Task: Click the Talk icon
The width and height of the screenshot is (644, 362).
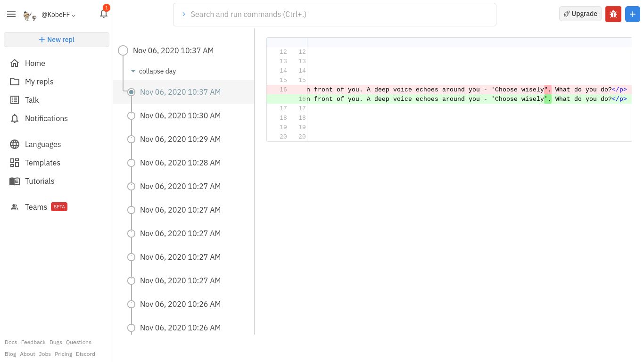Action: pos(15,100)
